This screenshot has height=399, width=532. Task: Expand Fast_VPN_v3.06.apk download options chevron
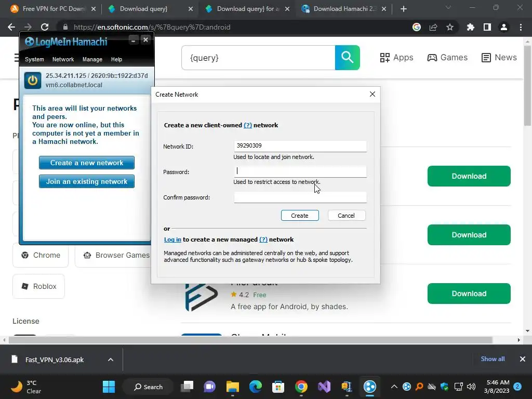(111, 360)
